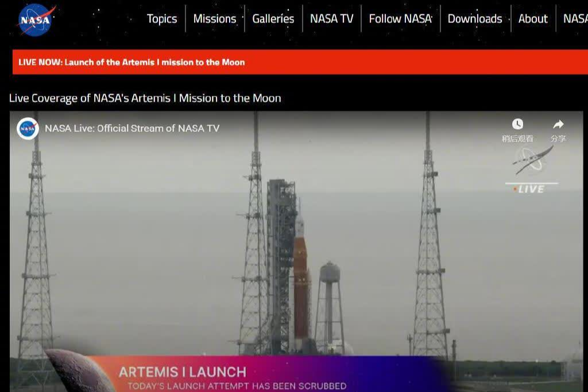Open the NASA TV menu
This screenshot has width=588, height=392.
pyautogui.click(x=331, y=19)
